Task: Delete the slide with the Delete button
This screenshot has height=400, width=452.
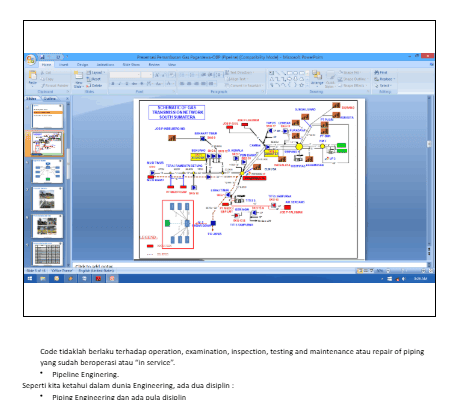Action: (x=94, y=85)
